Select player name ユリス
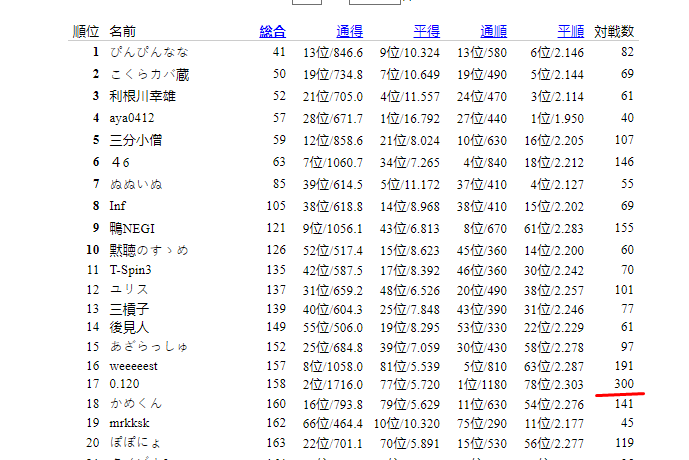The height and width of the screenshot is (460, 689). (129, 290)
